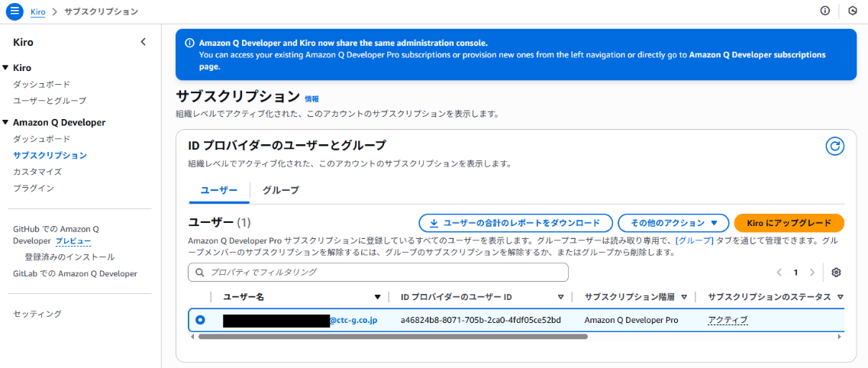Screen dimensions: 868x368
Task: Open the table preferences gear icon
Action: 836,273
